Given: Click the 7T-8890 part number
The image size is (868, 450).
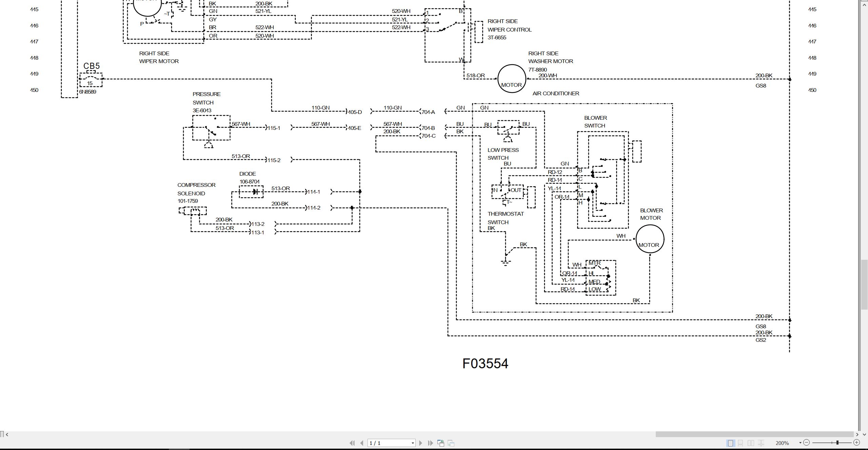Looking at the screenshot, I should (x=537, y=70).
